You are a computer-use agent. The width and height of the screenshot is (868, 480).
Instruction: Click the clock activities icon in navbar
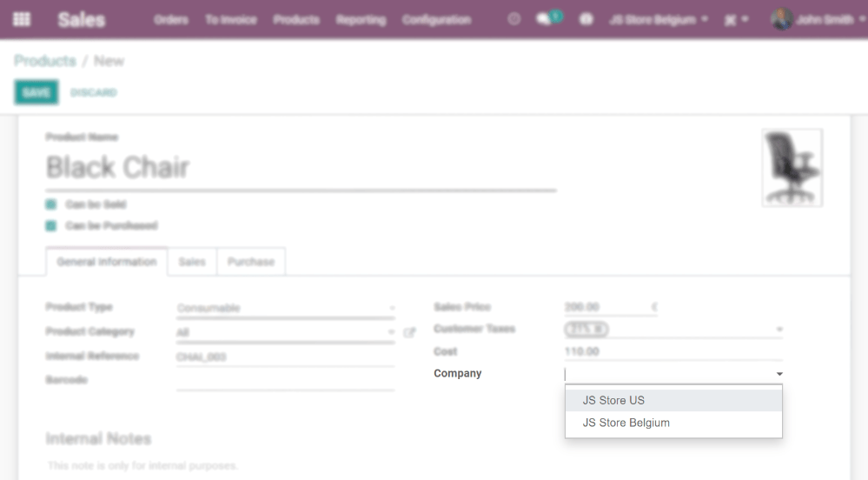[514, 19]
